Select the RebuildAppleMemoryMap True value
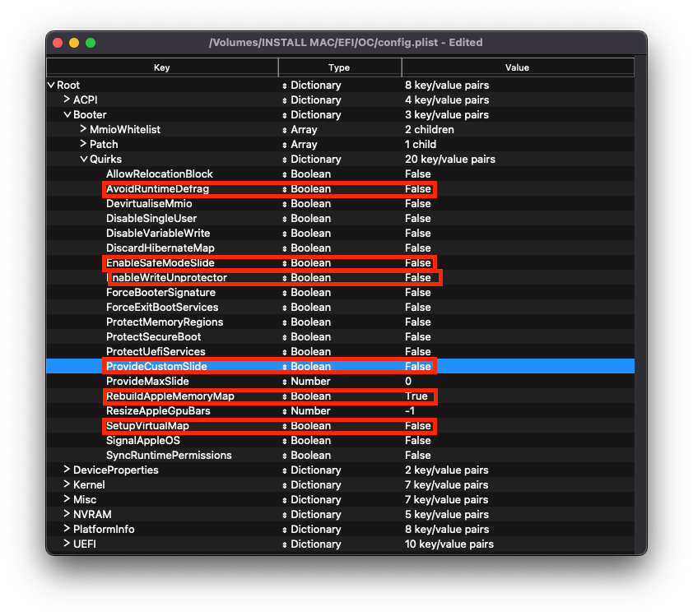Viewport: 693px width, 616px height. pyautogui.click(x=416, y=396)
